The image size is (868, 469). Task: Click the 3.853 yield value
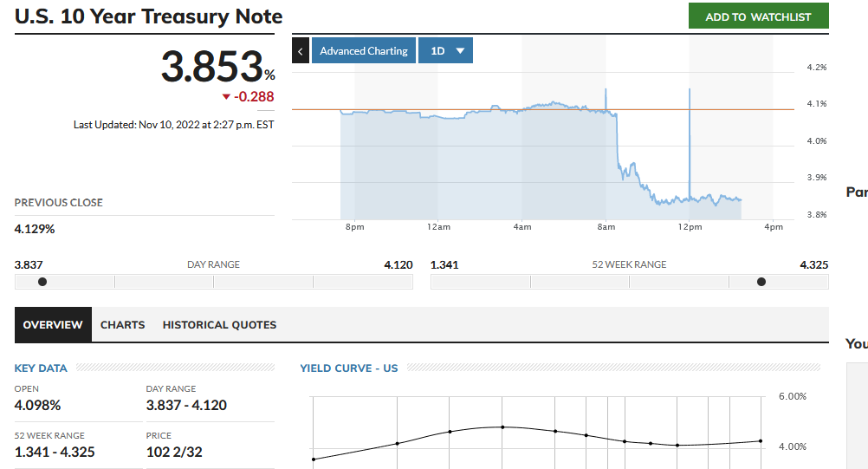(212, 67)
